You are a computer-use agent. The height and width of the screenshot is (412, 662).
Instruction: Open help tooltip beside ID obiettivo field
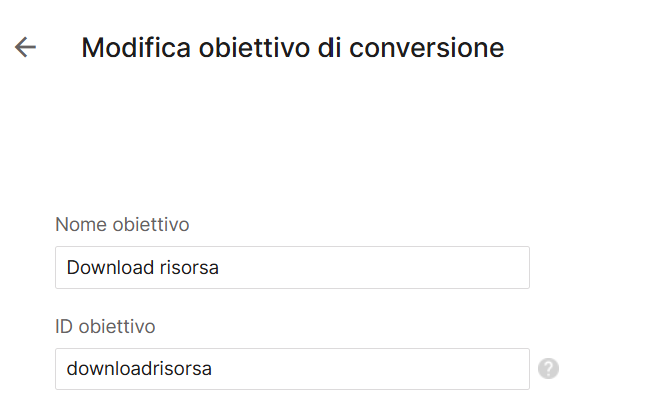click(x=548, y=369)
